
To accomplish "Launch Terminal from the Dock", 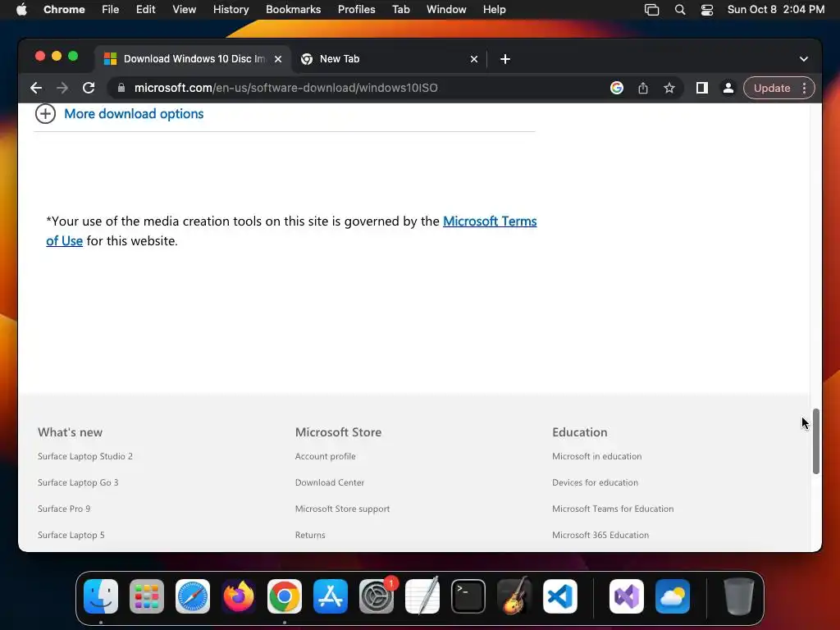I will pos(468,596).
